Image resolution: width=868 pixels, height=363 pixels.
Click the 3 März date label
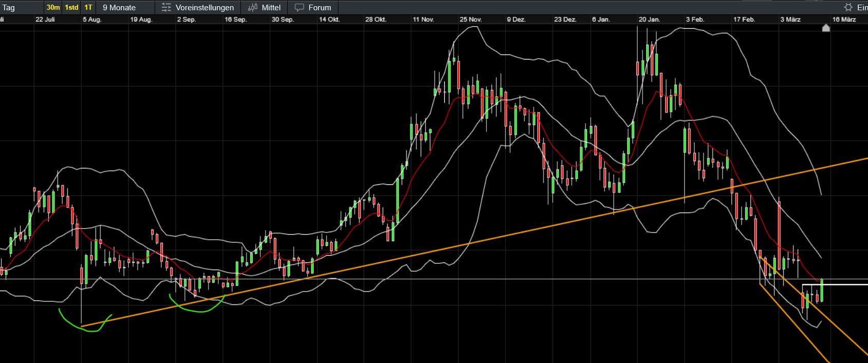pos(790,20)
